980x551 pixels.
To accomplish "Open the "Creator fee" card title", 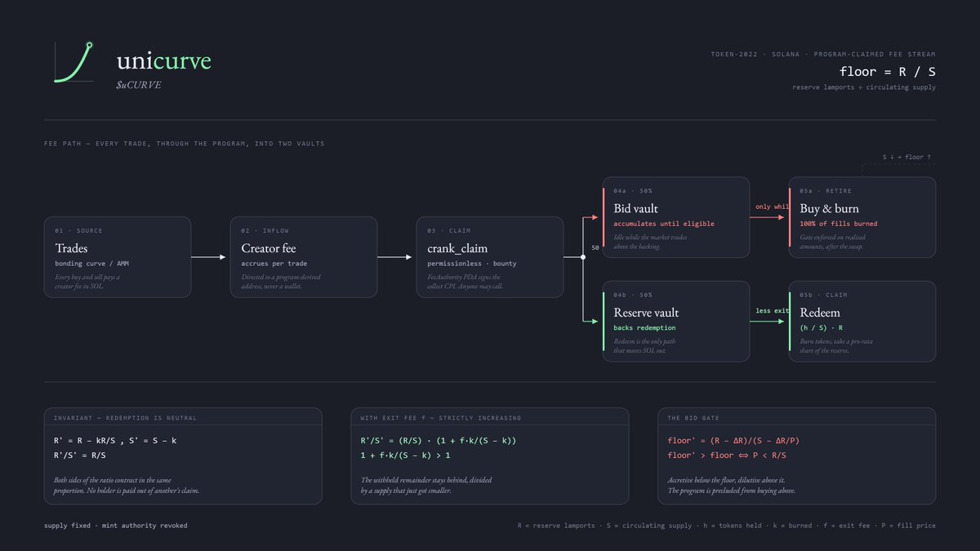I will [x=269, y=248].
